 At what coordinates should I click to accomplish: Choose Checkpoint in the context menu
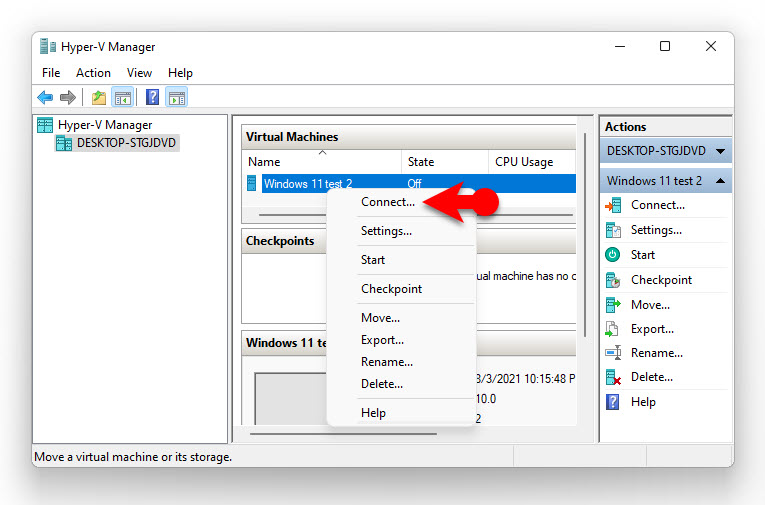pos(391,289)
